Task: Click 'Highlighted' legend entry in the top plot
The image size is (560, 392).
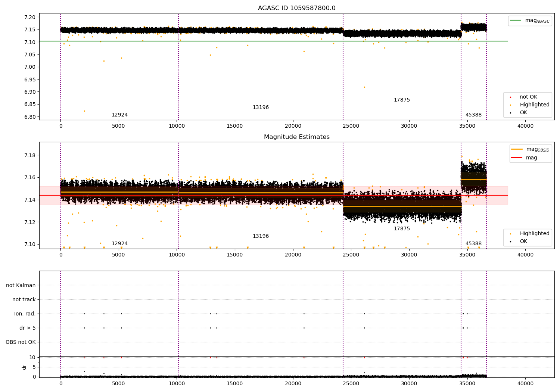Action: [x=529, y=105]
